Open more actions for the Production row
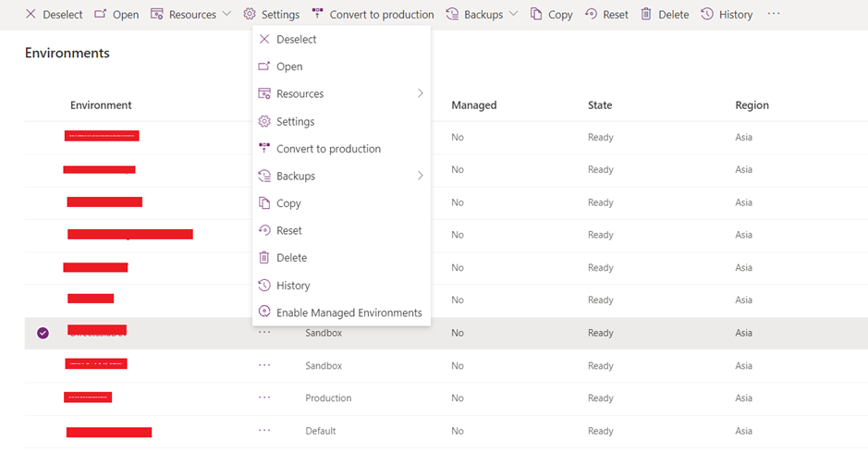Image resolution: width=868 pixels, height=452 pixels. [x=264, y=397]
